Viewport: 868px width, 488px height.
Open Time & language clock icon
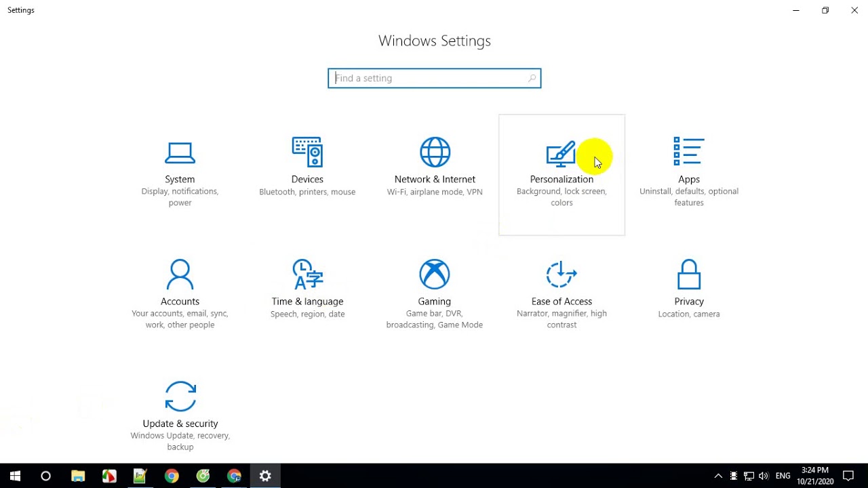pyautogui.click(x=307, y=274)
